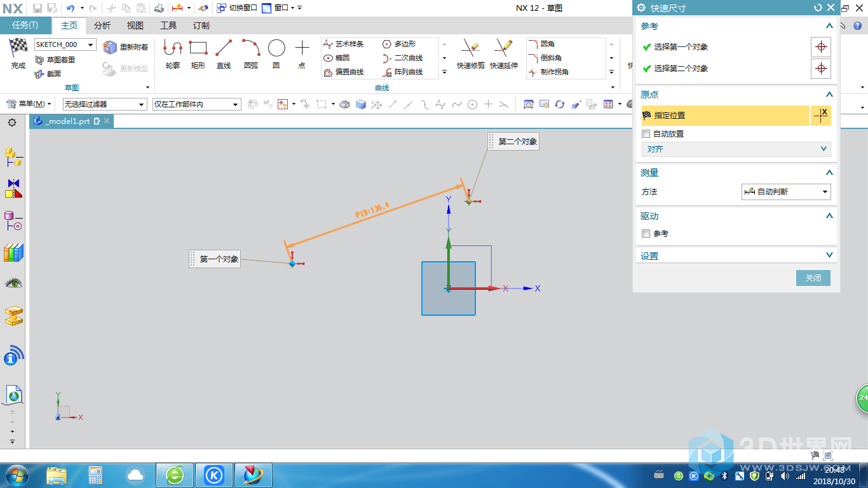Open the Assembly Navigator sidebar icon
Viewport: 868px width, 488px height.
(13, 157)
